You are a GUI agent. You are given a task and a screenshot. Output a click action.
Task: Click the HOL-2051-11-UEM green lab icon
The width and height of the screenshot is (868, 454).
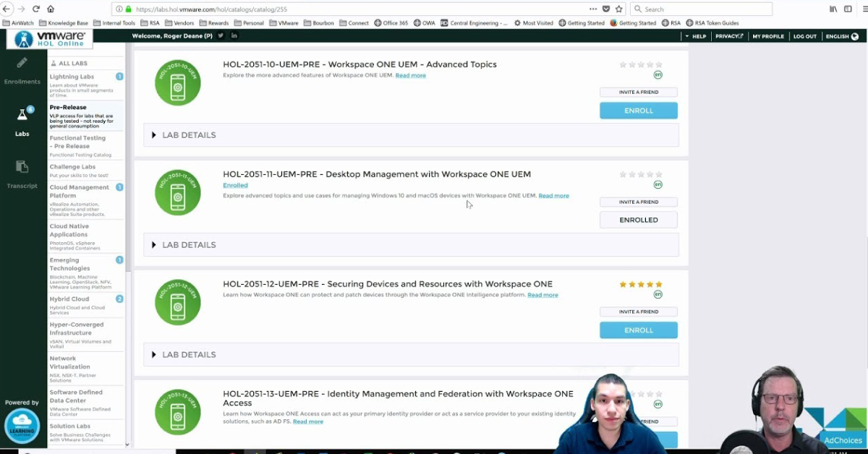click(x=177, y=192)
